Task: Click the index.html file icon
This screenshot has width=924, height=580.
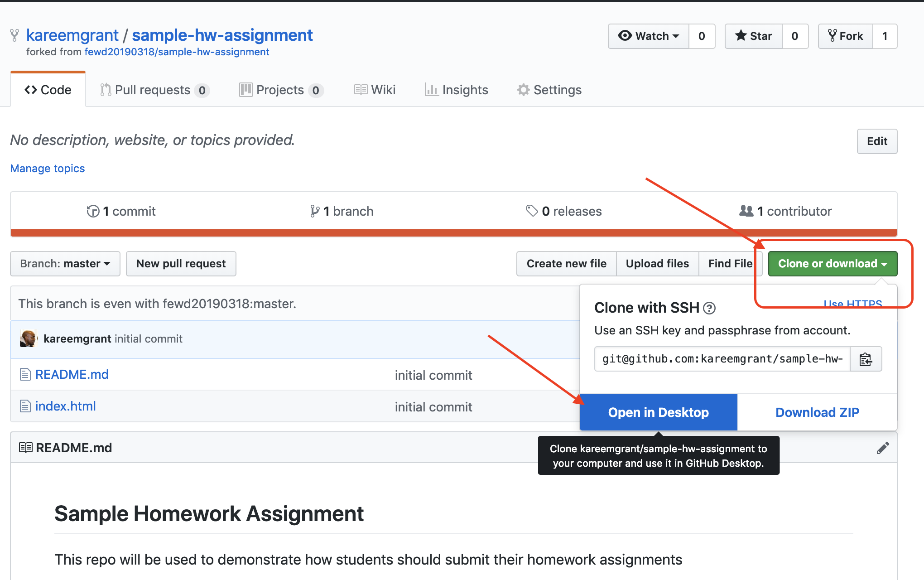Action: click(25, 406)
